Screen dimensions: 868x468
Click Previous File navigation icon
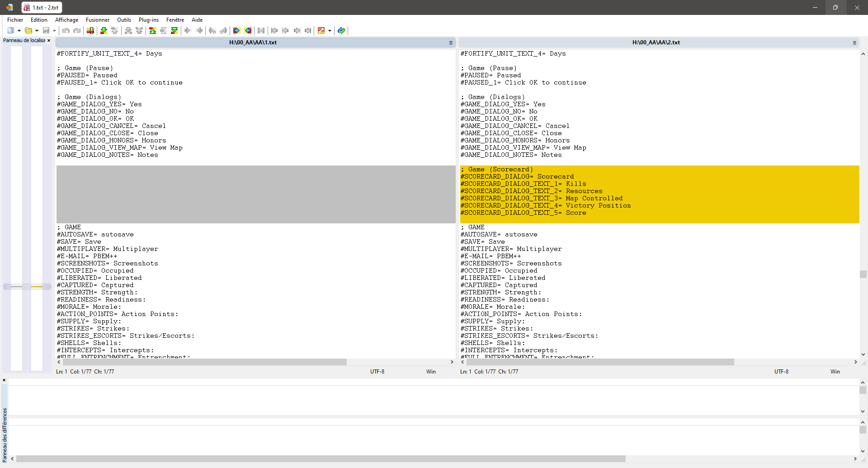[x=285, y=31]
